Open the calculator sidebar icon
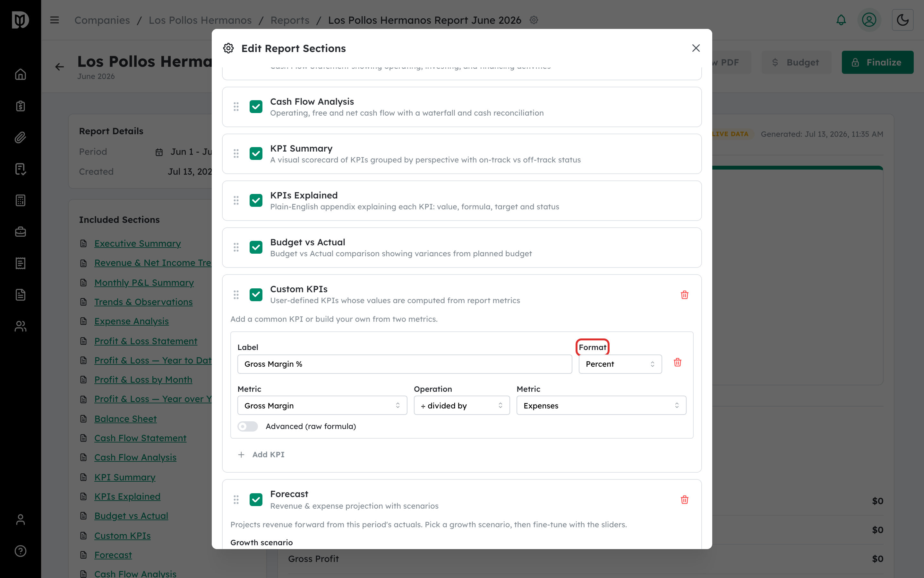This screenshot has height=578, width=924. click(21, 200)
